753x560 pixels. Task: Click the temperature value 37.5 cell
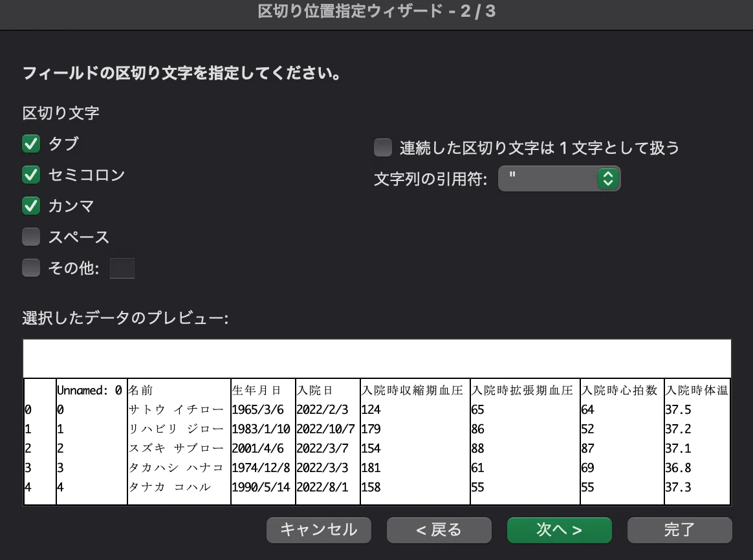click(x=678, y=409)
